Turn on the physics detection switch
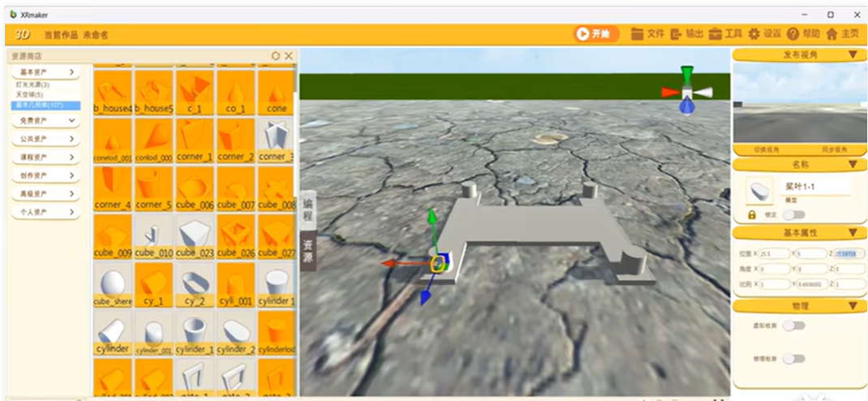This screenshot has height=401, width=868. [x=794, y=359]
